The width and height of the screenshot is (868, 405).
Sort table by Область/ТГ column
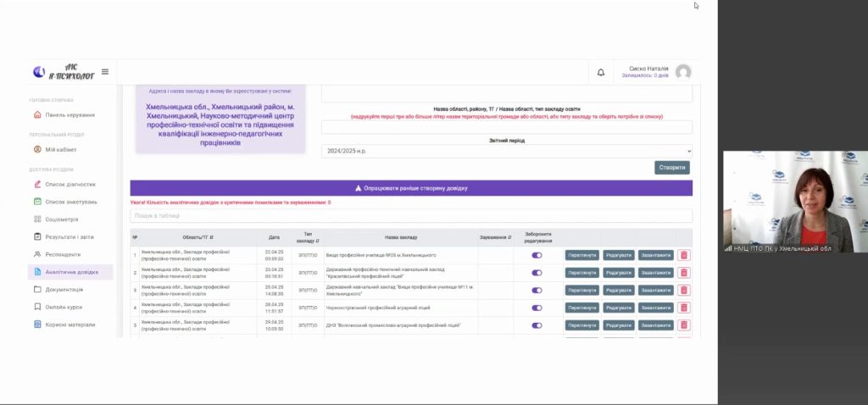[198, 237]
